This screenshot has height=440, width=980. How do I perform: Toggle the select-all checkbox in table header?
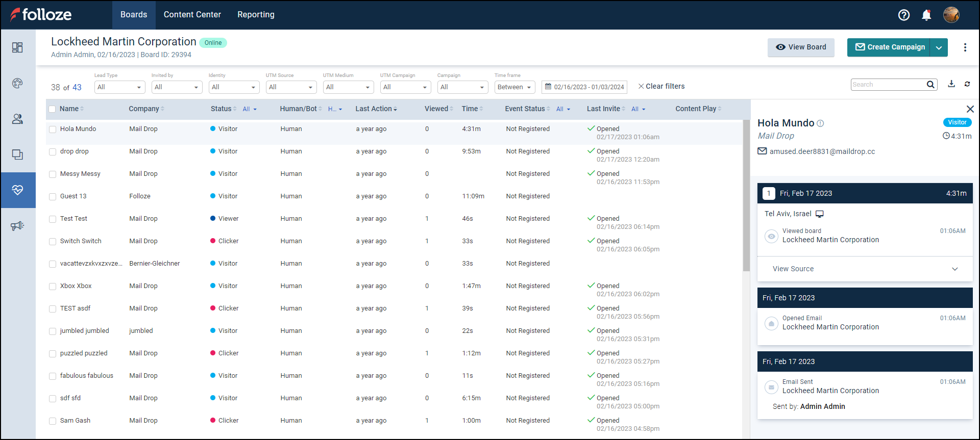pyautogui.click(x=52, y=109)
